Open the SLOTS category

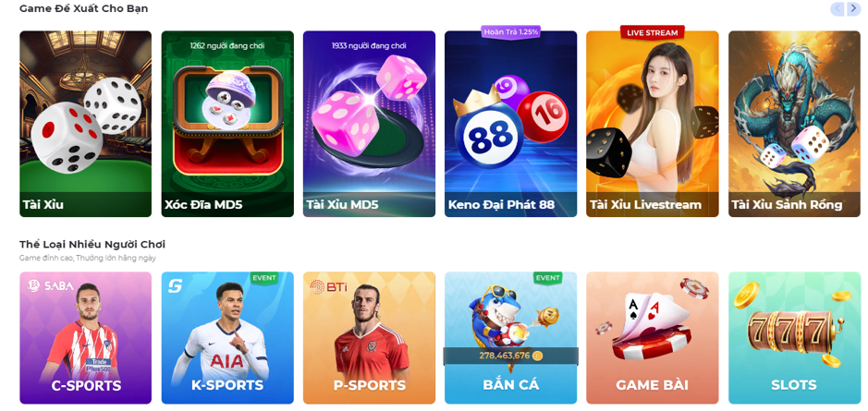(x=794, y=338)
